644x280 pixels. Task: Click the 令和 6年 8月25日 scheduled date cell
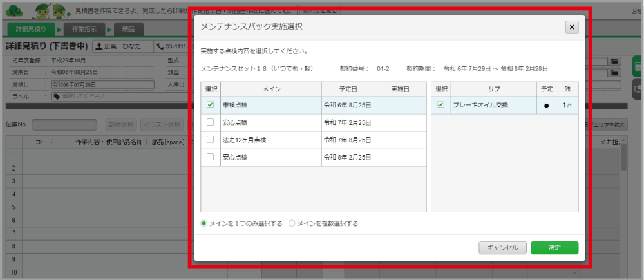(x=348, y=105)
